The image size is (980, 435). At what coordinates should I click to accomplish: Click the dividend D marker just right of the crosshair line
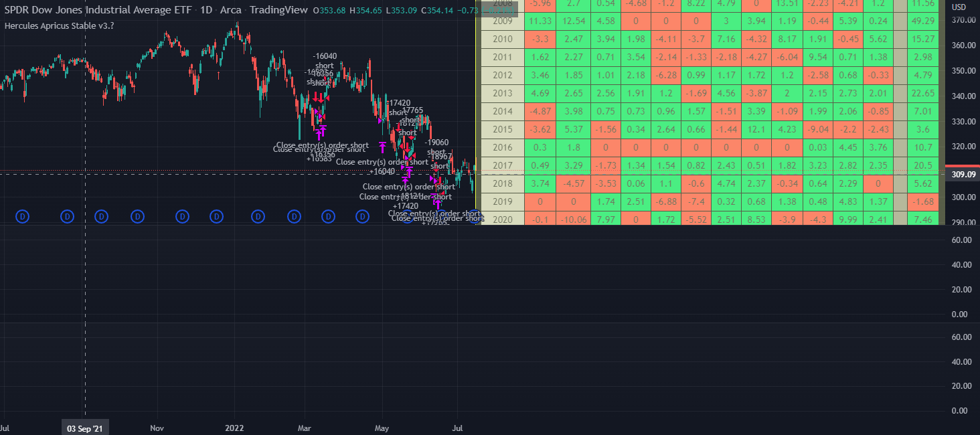coord(101,216)
